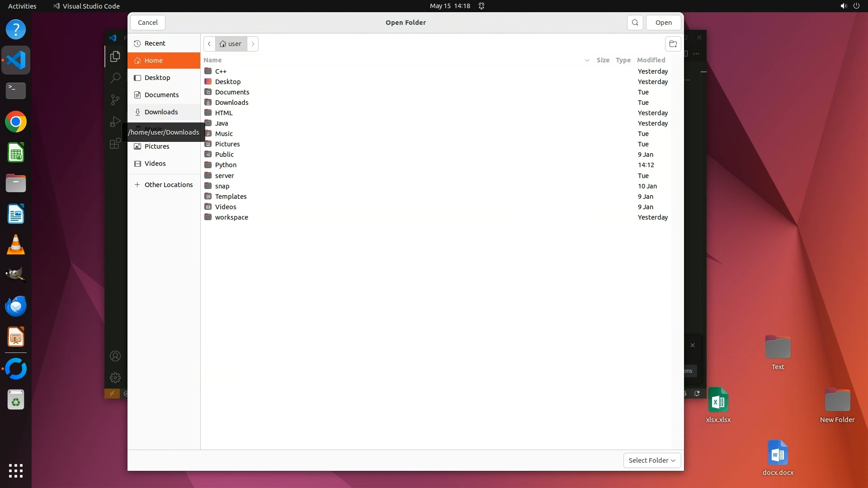
Task: Open the VS Code Explorer sidebar icon
Action: point(115,56)
